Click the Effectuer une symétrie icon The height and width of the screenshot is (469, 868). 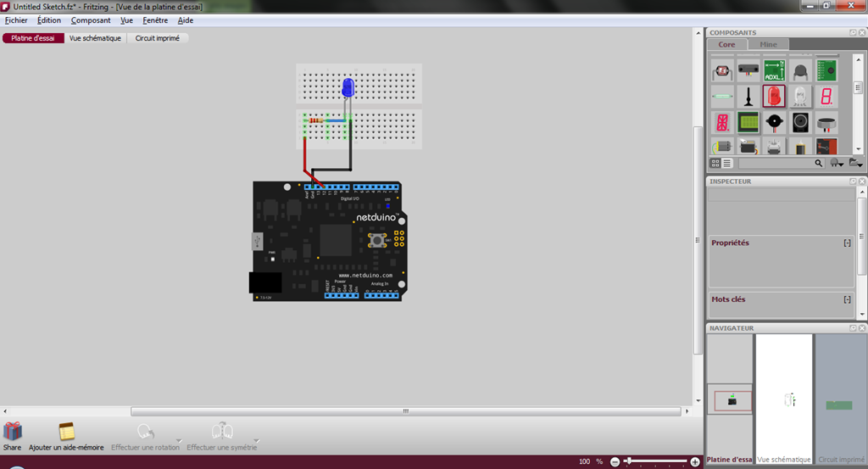(x=222, y=431)
